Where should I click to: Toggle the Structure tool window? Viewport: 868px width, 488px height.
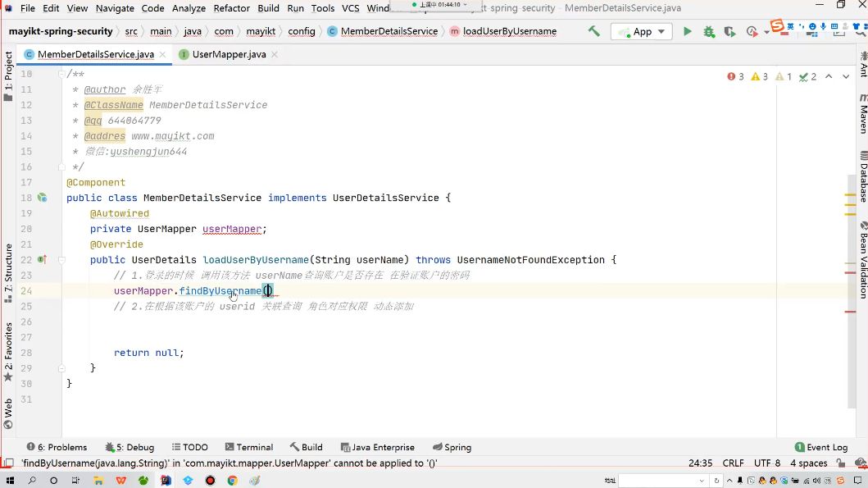(x=7, y=272)
